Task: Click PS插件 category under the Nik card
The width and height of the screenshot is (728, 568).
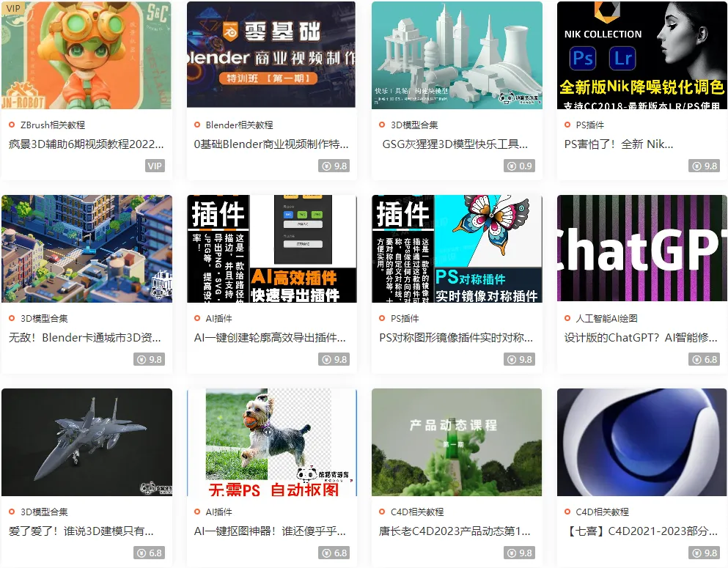Action: click(589, 125)
